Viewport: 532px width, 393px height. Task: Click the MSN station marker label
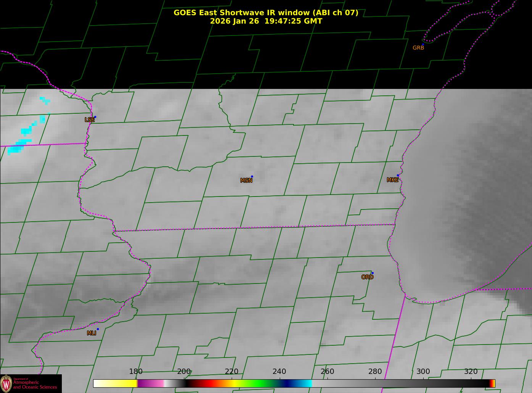click(x=246, y=180)
